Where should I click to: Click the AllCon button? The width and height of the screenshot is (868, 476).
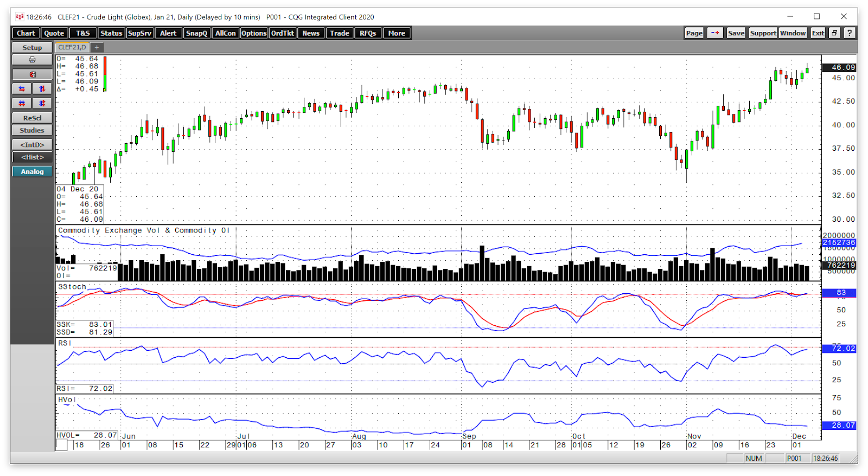[225, 33]
